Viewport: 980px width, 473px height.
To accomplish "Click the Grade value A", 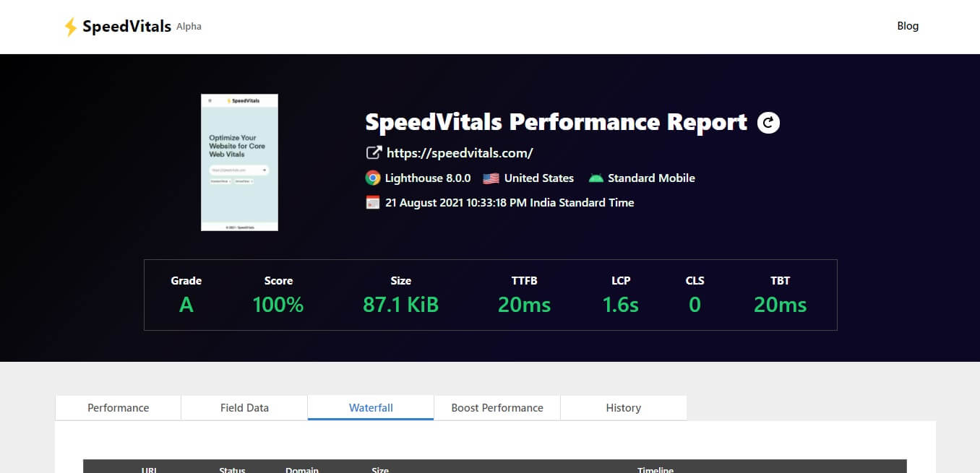I will coord(186,305).
